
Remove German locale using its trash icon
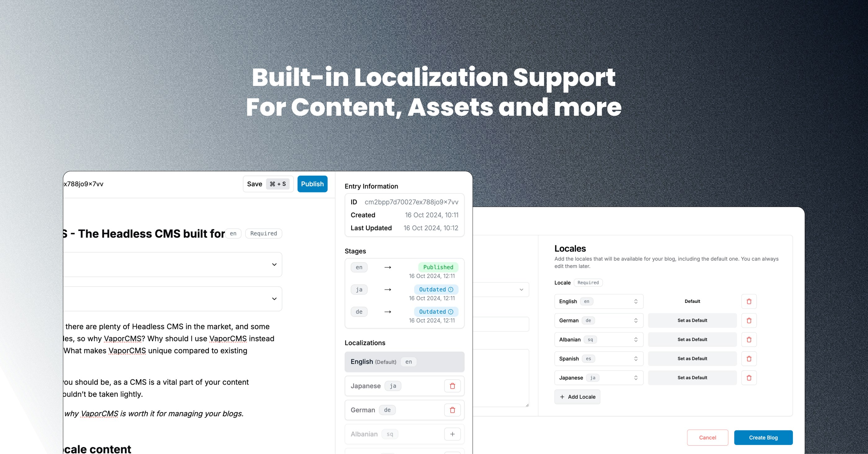tap(749, 321)
